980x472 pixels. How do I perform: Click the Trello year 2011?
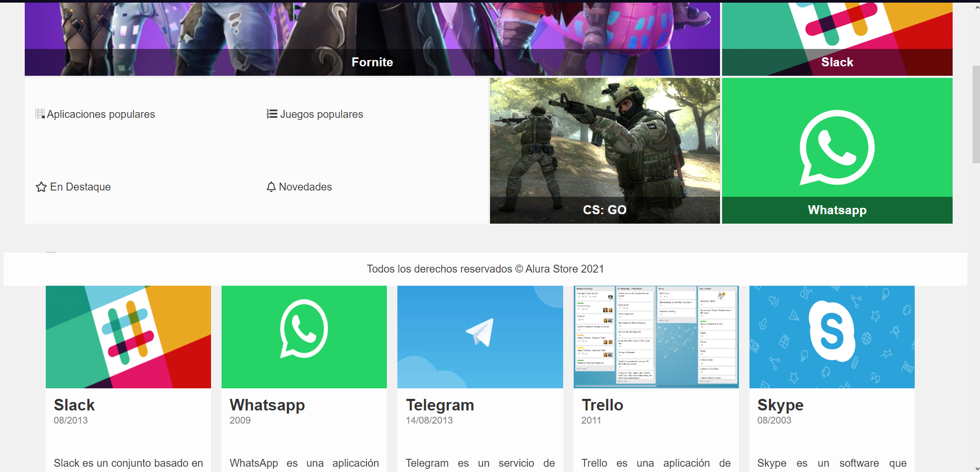click(591, 420)
